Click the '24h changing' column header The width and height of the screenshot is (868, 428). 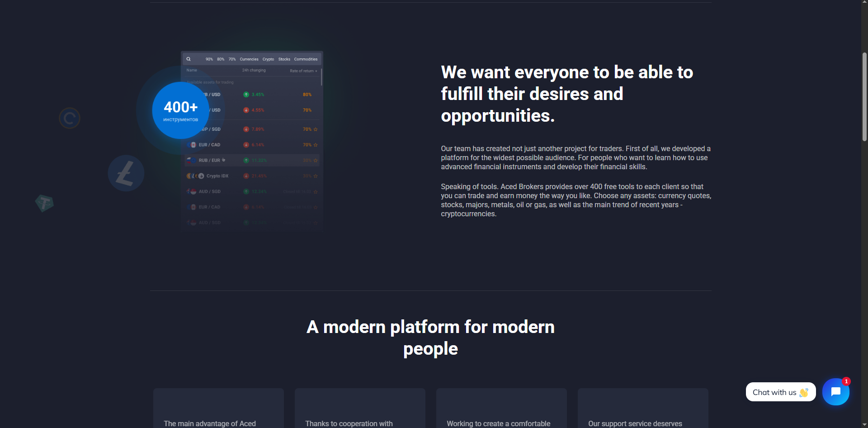tap(254, 70)
